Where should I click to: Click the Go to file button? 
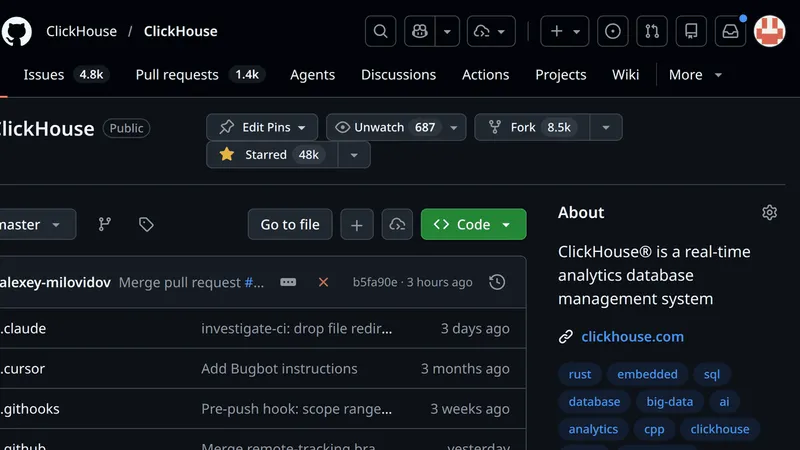pos(290,224)
